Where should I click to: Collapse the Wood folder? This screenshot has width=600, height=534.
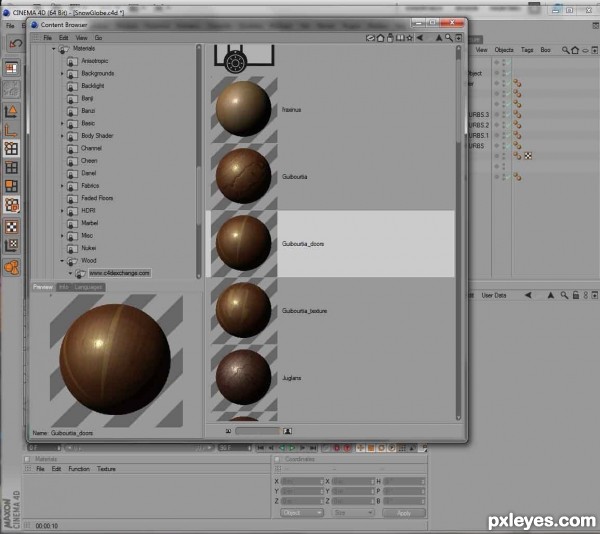[x=62, y=260]
